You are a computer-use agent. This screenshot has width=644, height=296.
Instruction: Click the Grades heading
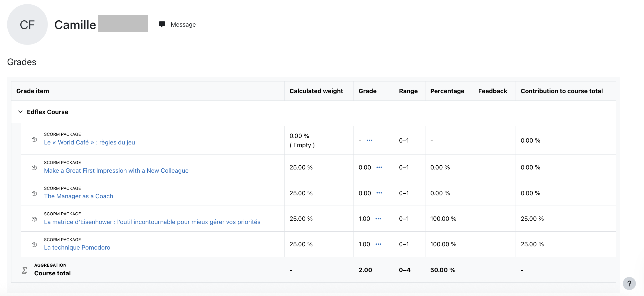tap(22, 62)
